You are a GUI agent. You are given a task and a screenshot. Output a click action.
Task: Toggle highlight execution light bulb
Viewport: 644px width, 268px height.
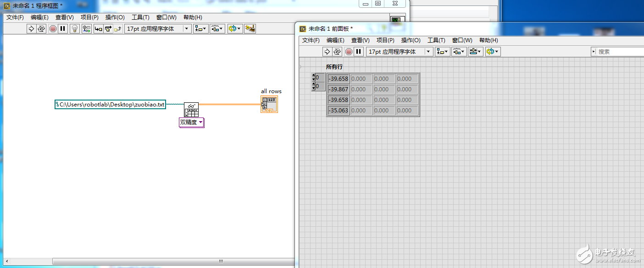[x=74, y=28]
